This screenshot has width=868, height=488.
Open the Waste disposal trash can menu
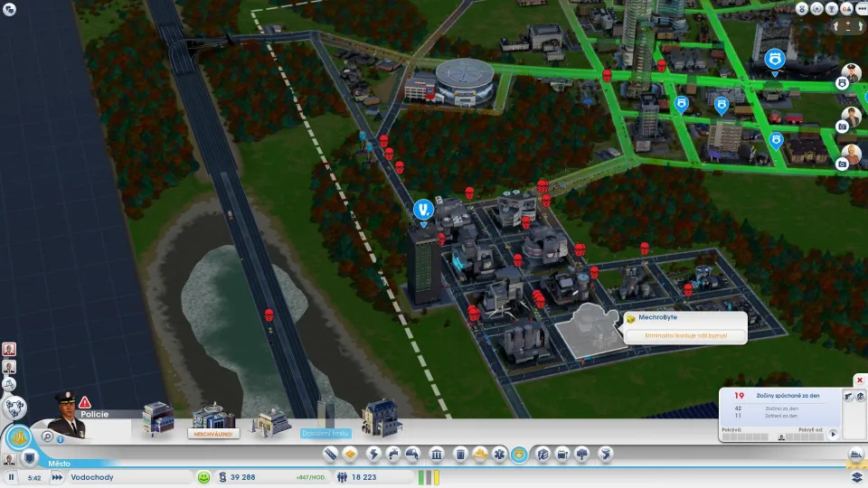tap(460, 455)
